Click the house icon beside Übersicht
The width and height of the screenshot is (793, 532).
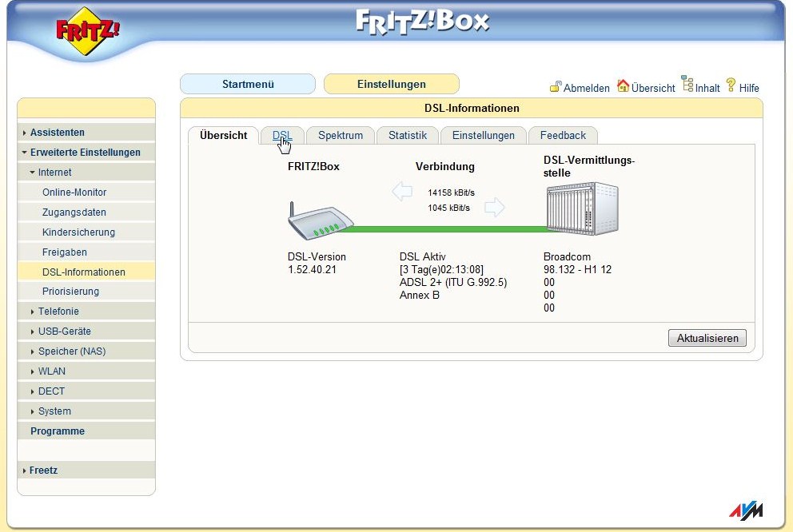pos(623,85)
